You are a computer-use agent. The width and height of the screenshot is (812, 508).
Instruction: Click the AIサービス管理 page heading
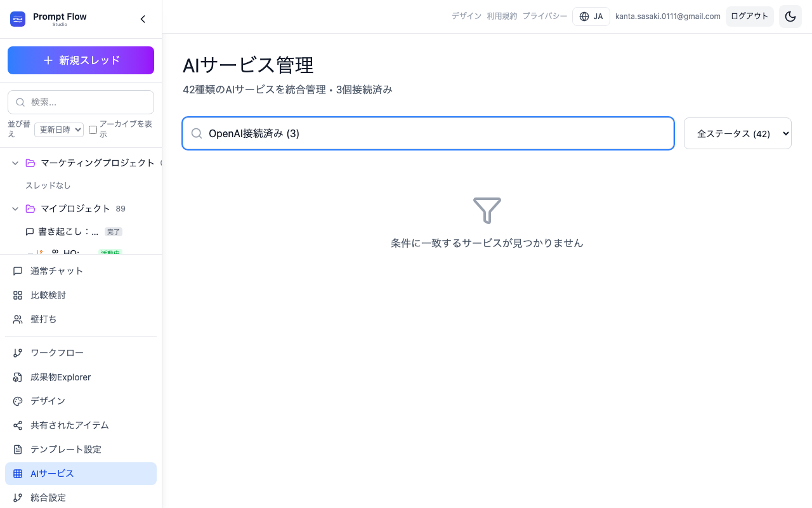tap(248, 65)
